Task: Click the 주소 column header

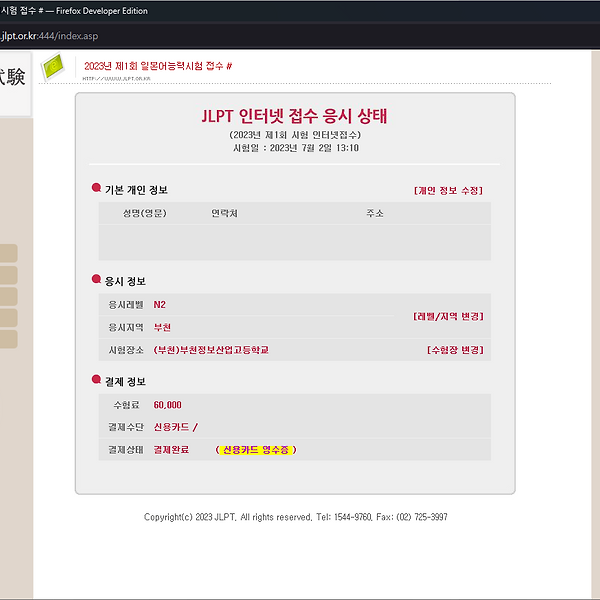Action: click(x=375, y=213)
